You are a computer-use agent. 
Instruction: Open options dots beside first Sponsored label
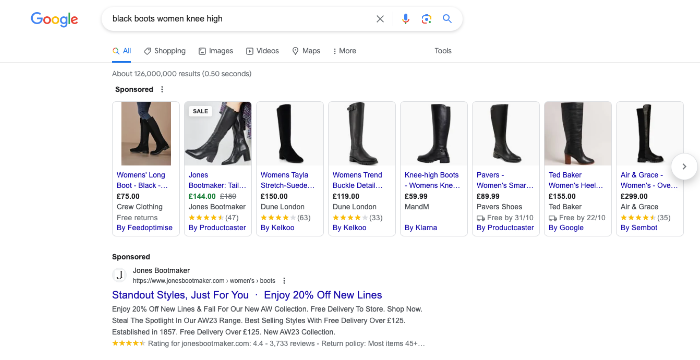click(162, 89)
